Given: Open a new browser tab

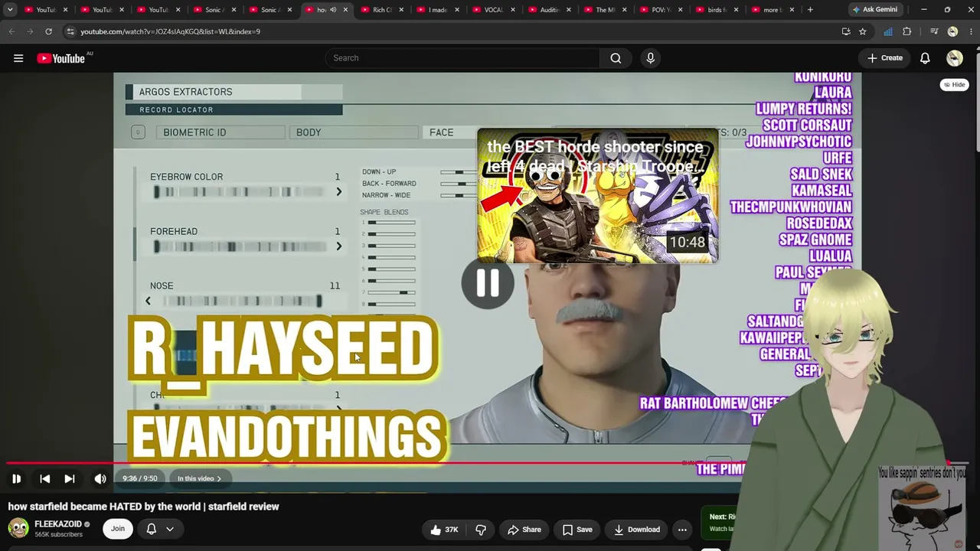Looking at the screenshot, I should click(x=810, y=10).
